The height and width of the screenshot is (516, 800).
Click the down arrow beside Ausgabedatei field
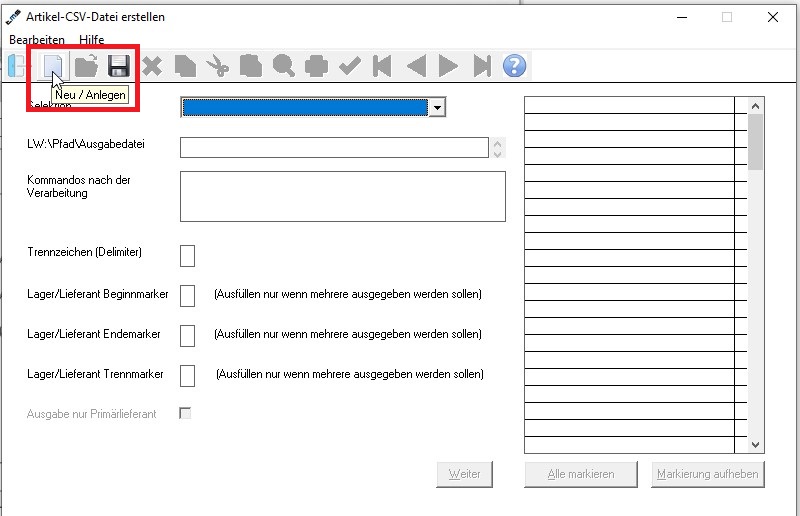497,153
